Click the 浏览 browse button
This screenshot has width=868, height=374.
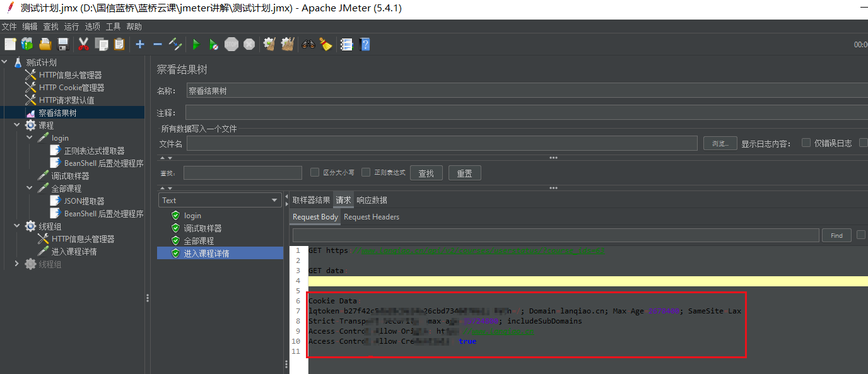720,144
